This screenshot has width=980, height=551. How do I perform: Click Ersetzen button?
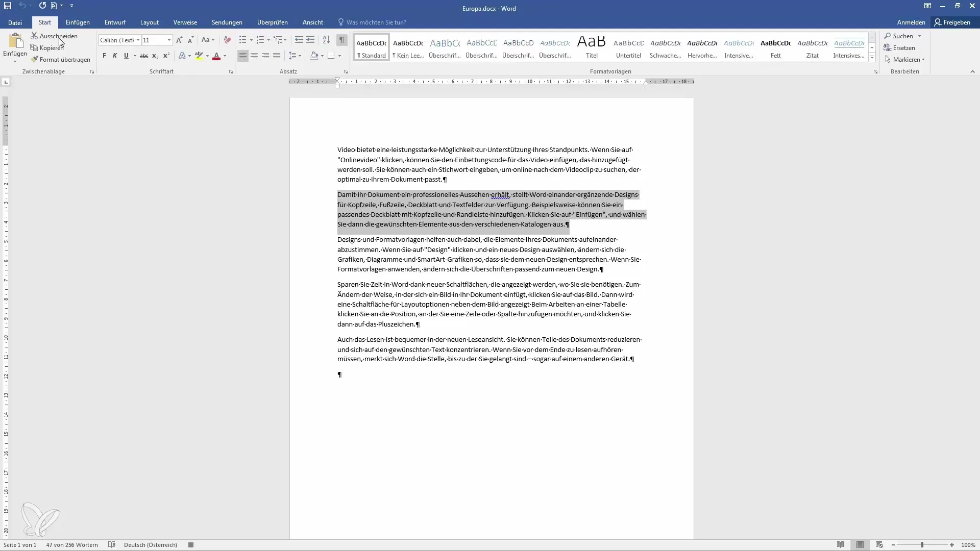tap(899, 48)
